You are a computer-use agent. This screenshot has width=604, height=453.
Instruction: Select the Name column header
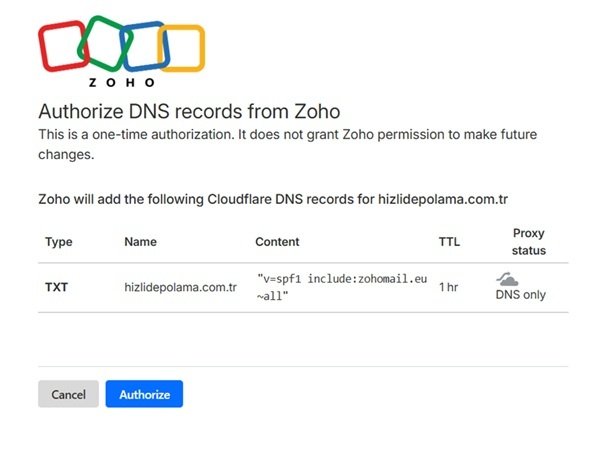click(x=141, y=241)
